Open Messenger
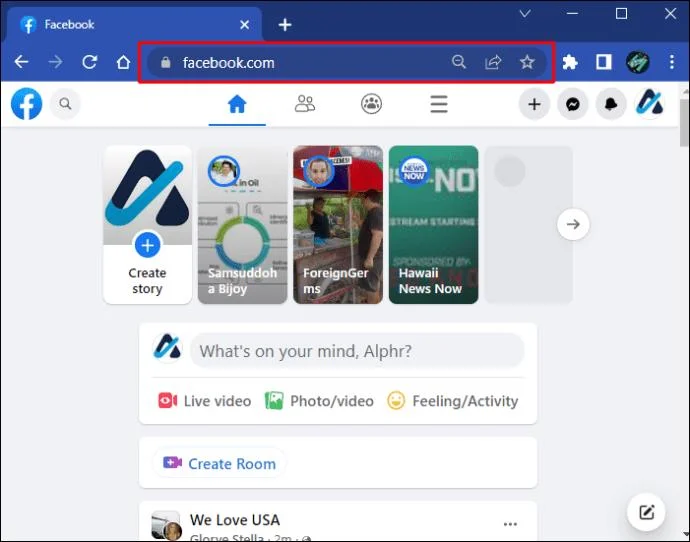 click(x=573, y=104)
